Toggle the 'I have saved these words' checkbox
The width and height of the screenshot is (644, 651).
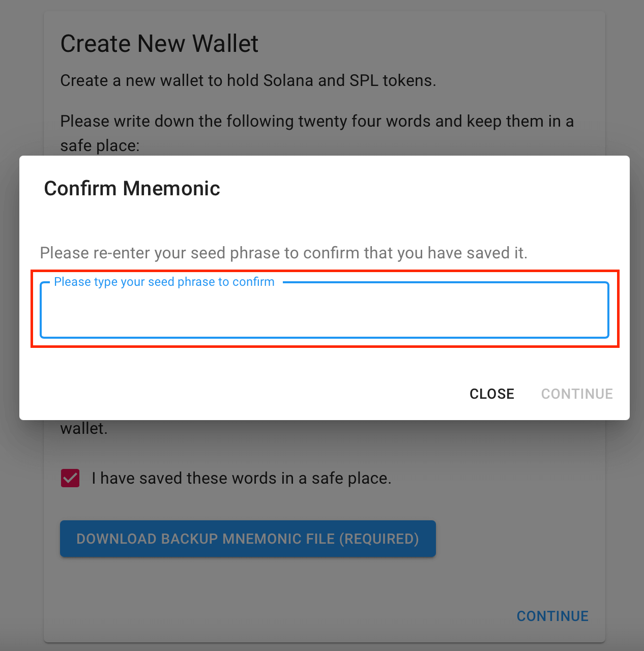pyautogui.click(x=70, y=478)
